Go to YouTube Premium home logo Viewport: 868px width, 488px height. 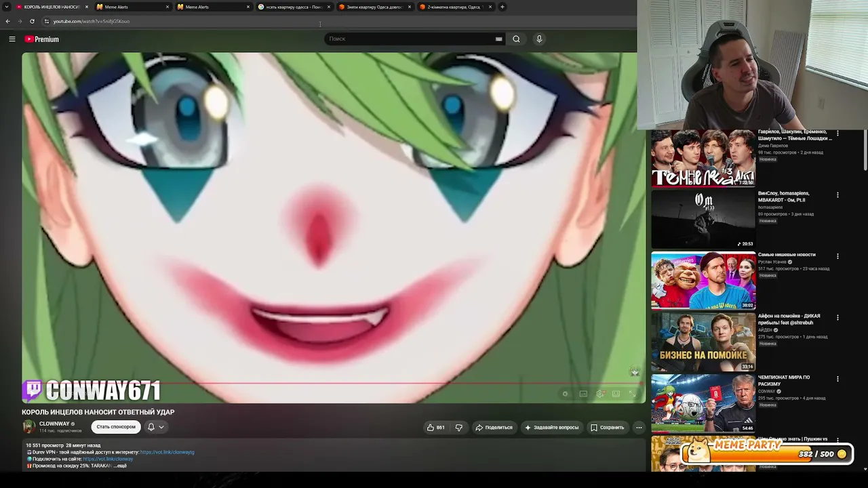(x=42, y=39)
